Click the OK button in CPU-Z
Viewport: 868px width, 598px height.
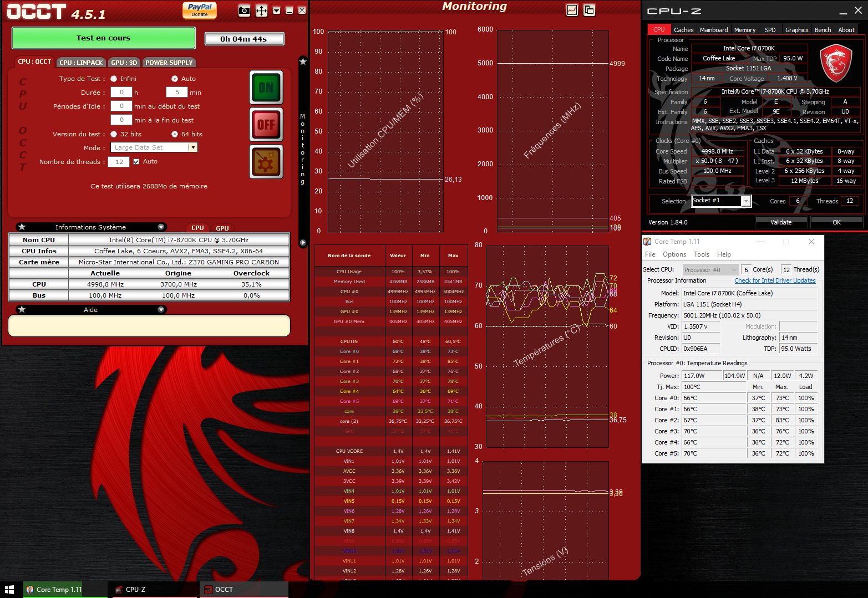point(836,222)
